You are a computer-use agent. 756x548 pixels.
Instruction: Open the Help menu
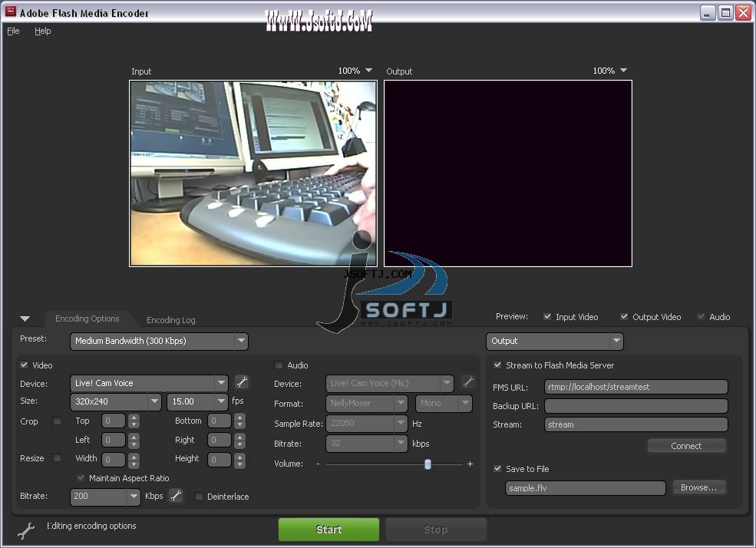42,31
